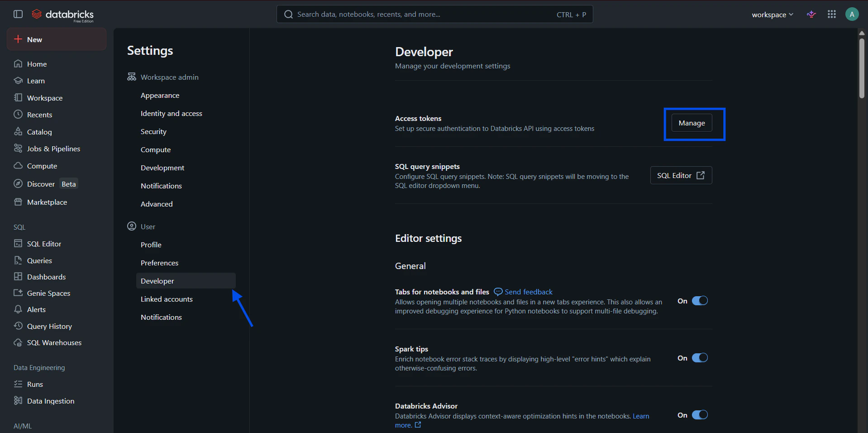This screenshot has height=433, width=868.
Task: Click the Runs list icon
Action: coord(18,384)
